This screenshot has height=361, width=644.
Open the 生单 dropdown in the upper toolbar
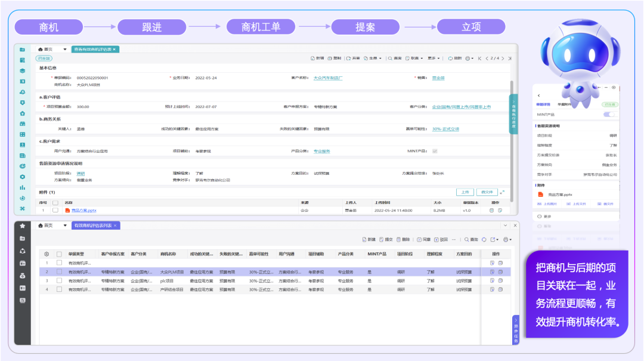(x=376, y=58)
